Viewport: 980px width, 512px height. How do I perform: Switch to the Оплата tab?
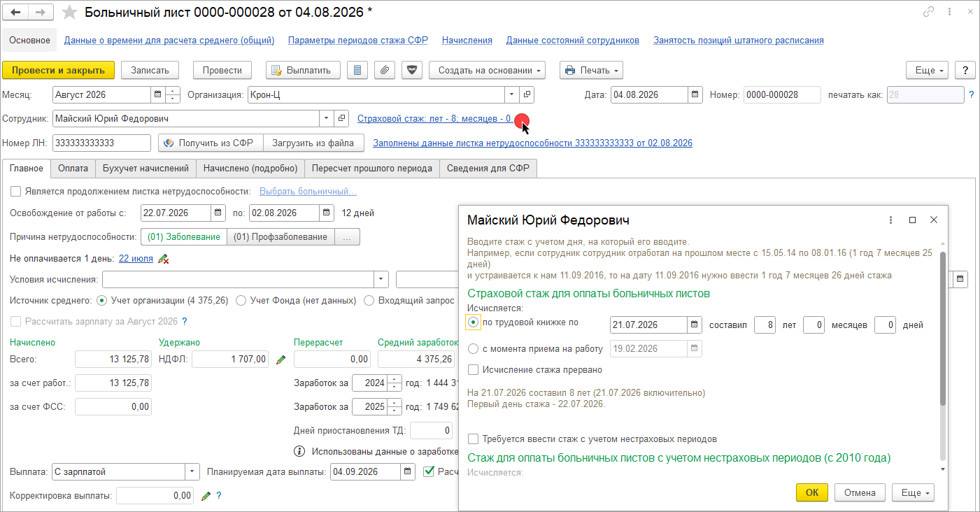click(73, 168)
